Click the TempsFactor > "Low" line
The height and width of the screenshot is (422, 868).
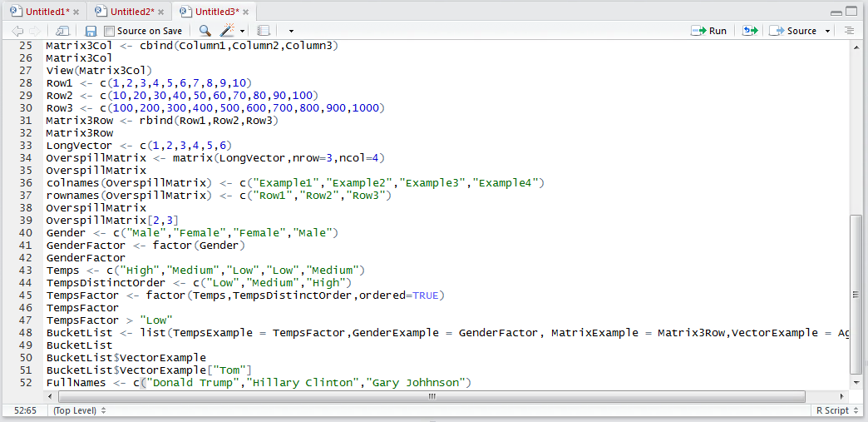coord(110,320)
